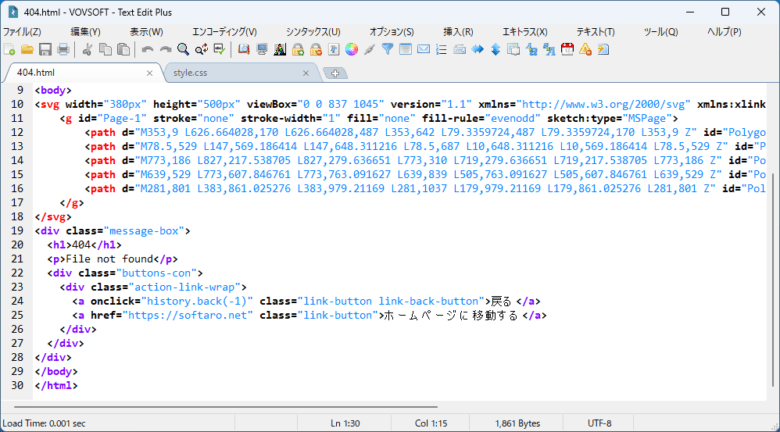
Task: Click the document with T icon
Action: [x=333, y=49]
